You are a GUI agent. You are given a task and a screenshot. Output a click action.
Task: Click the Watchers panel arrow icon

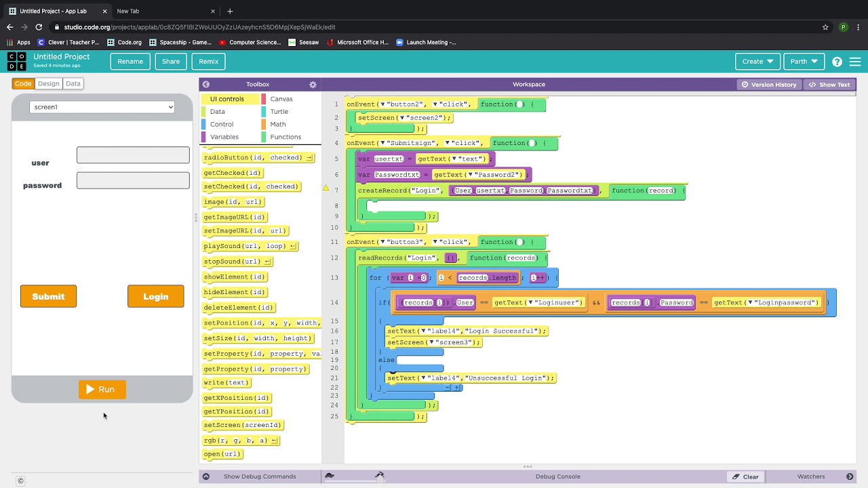[x=850, y=476]
